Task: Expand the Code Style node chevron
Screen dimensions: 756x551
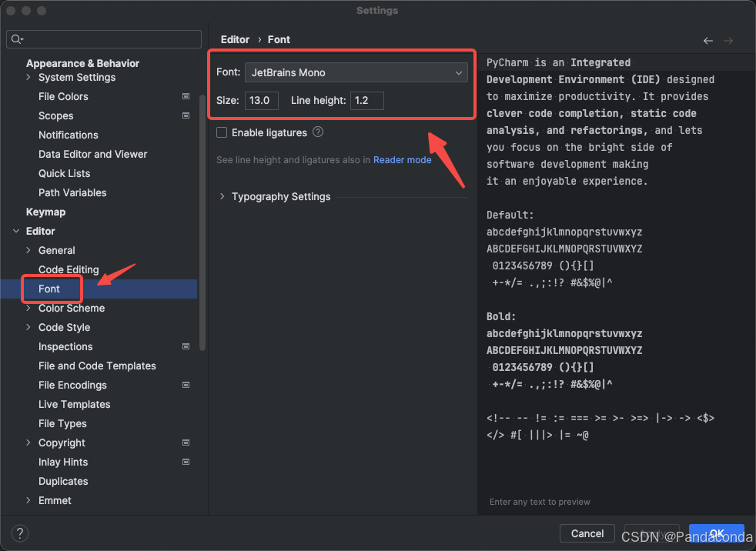Action: pos(28,327)
